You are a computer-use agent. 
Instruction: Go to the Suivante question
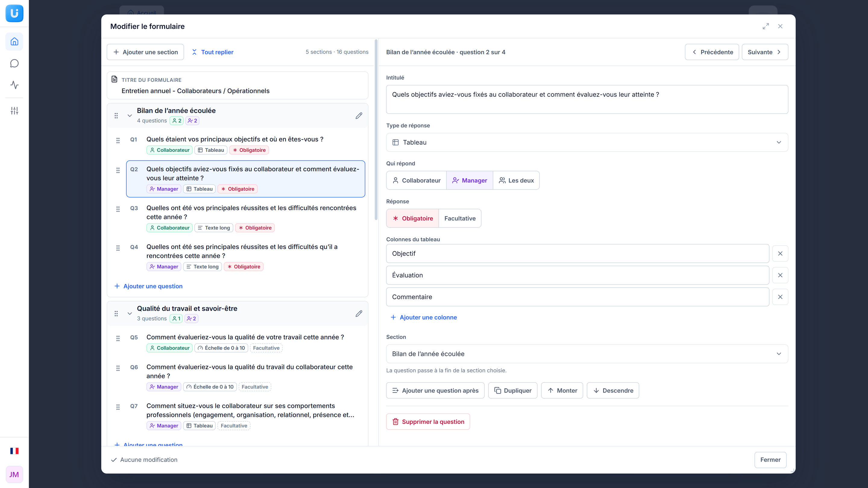(765, 52)
